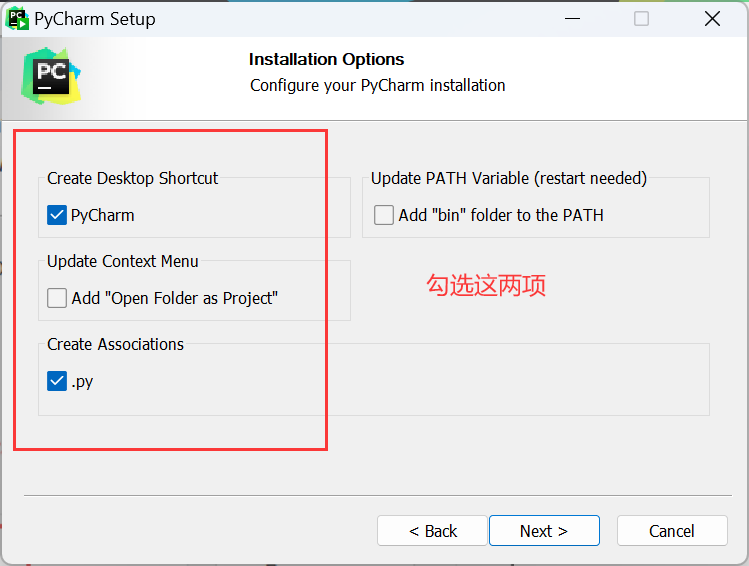Minimize the PyCharm Setup window
The image size is (749, 566).
tap(572, 18)
